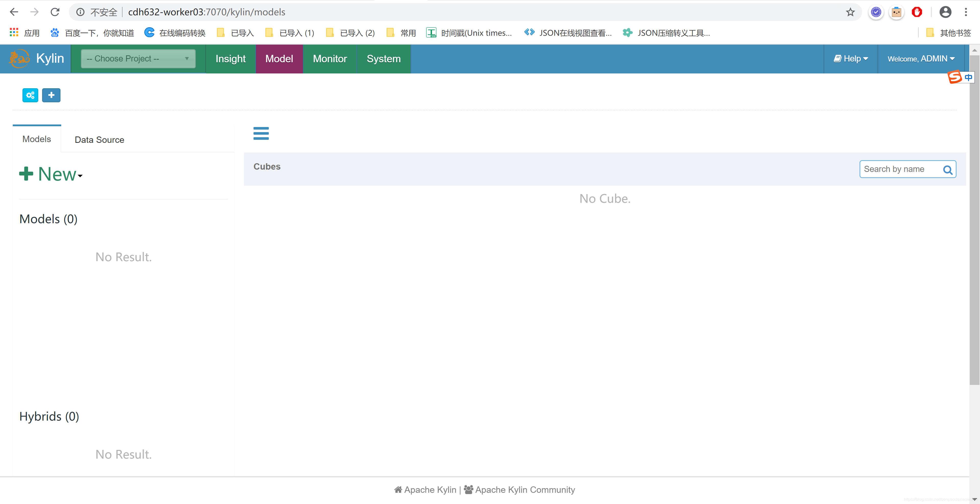Screen dimensions: 980x504
Task: Click the red adblock extension icon
Action: tap(916, 12)
